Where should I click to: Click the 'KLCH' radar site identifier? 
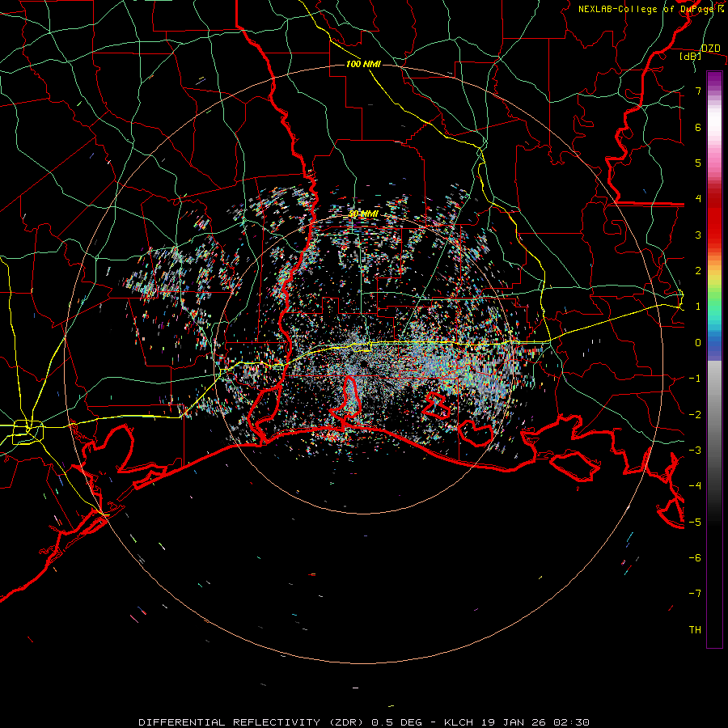(x=459, y=722)
